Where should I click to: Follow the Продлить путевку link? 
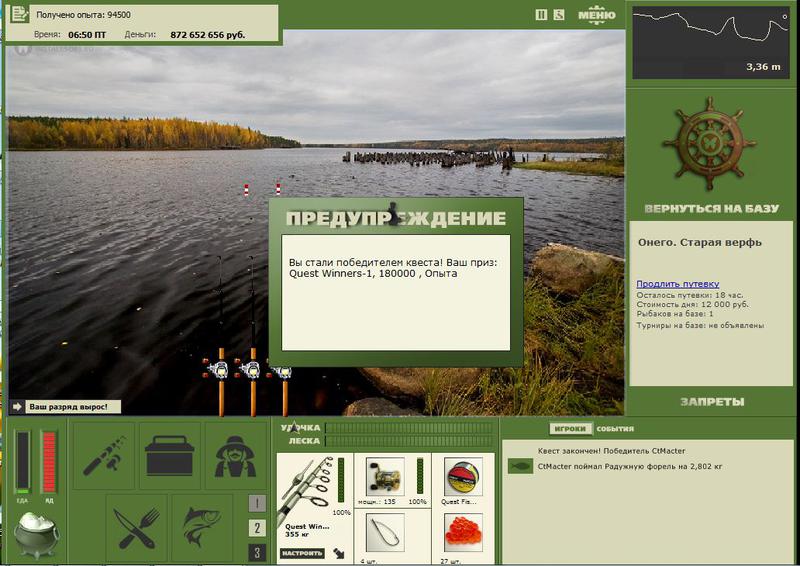[678, 284]
